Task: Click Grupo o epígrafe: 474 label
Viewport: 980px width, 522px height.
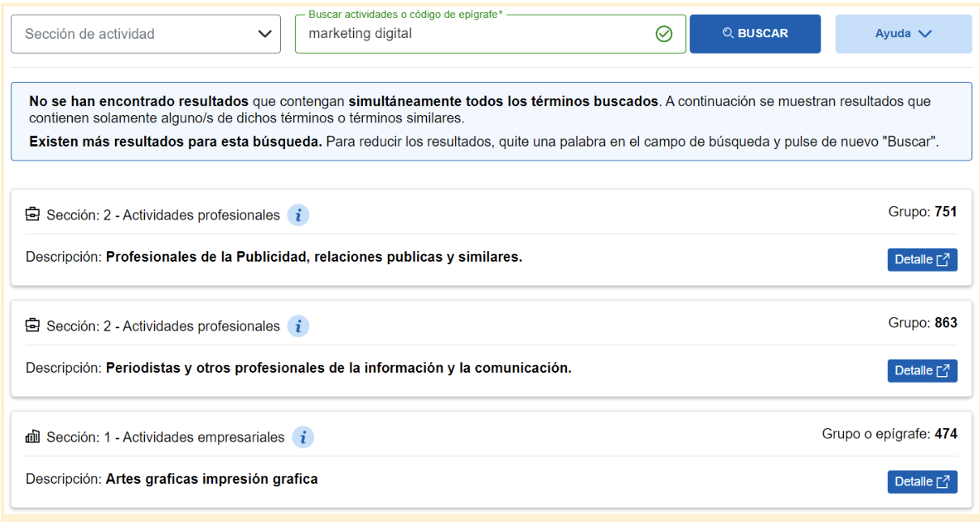Action: [x=889, y=434]
